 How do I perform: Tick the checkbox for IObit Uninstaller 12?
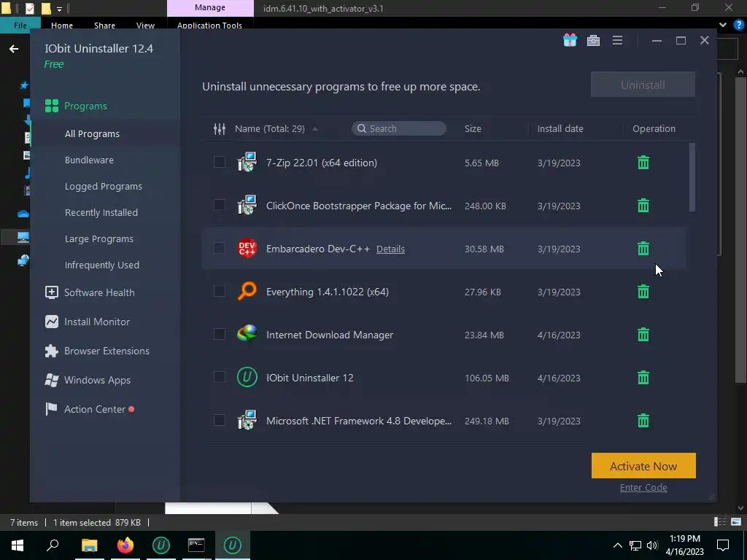click(219, 377)
